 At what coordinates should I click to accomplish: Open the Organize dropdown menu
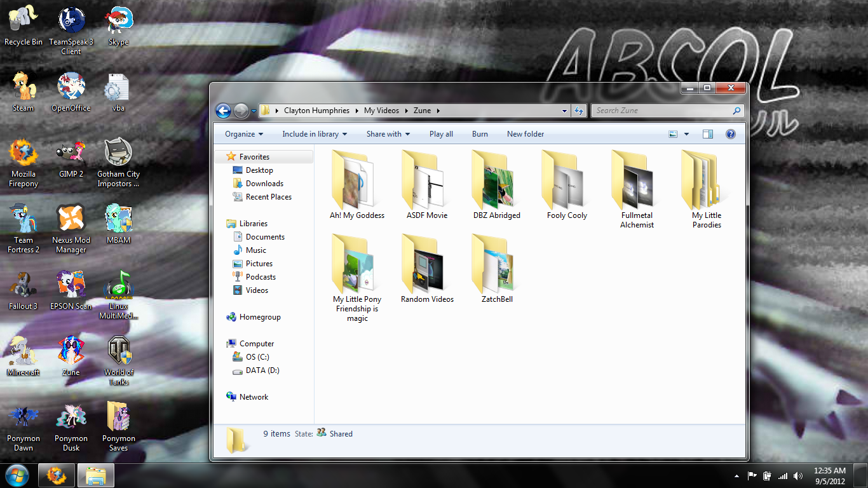coord(244,134)
